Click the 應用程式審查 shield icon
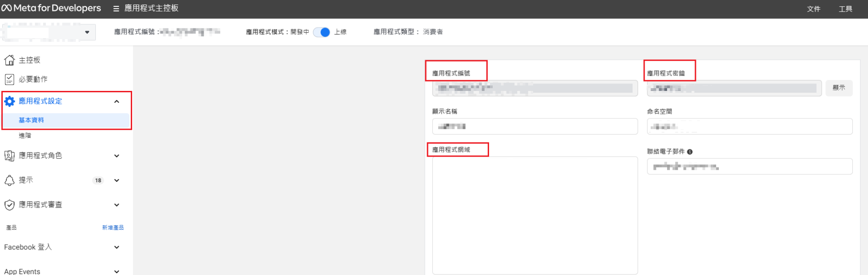Viewport: 868px width, 275px height. pyautogui.click(x=9, y=205)
